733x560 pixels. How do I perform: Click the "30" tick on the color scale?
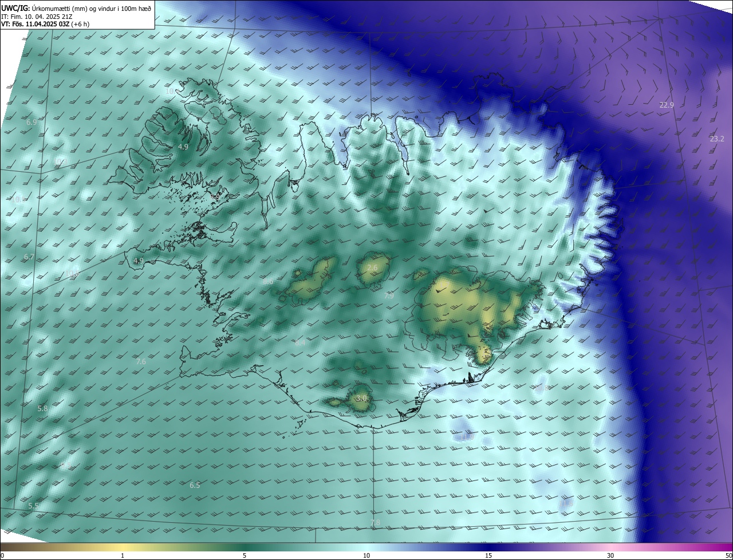(610, 555)
